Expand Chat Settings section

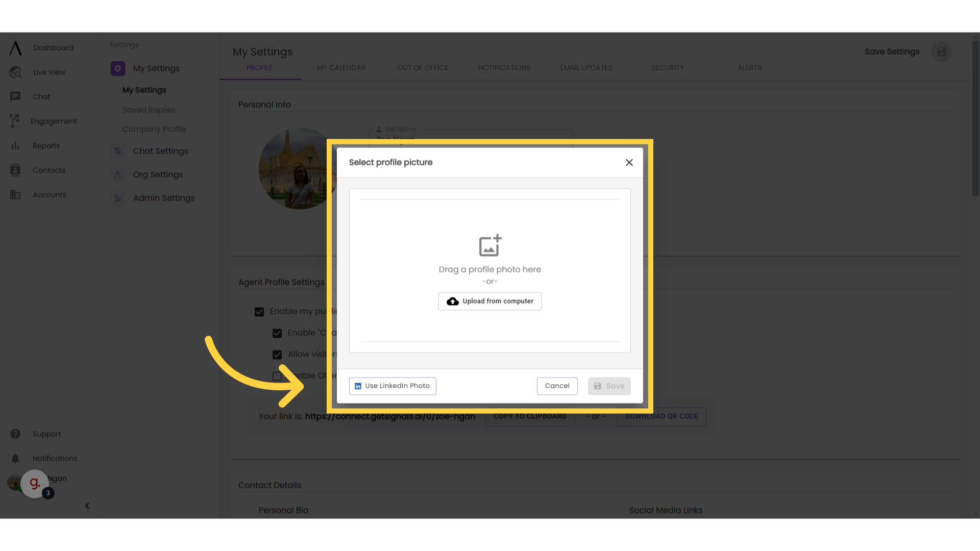[x=160, y=151]
